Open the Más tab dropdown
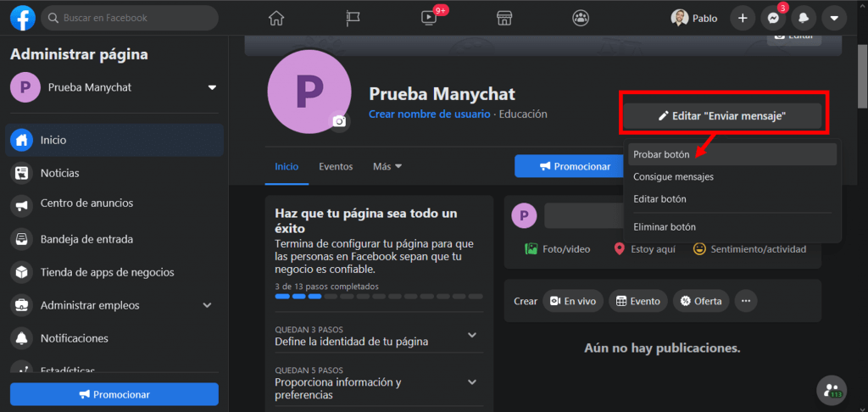868x412 pixels. [x=387, y=166]
